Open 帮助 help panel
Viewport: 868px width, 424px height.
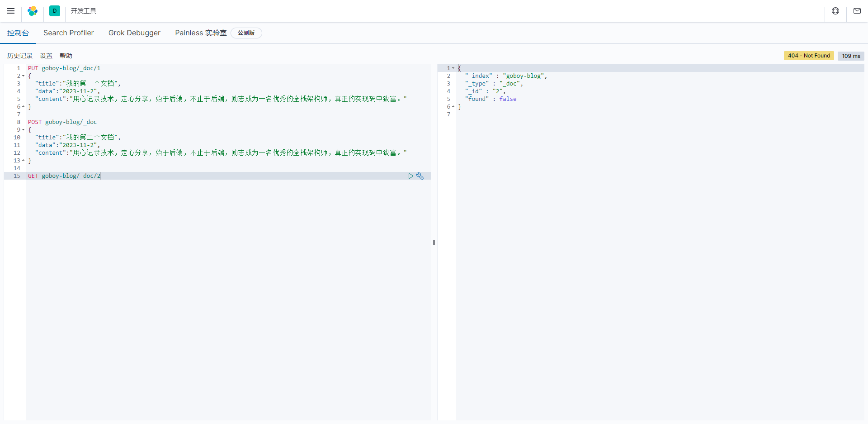pyautogui.click(x=66, y=56)
